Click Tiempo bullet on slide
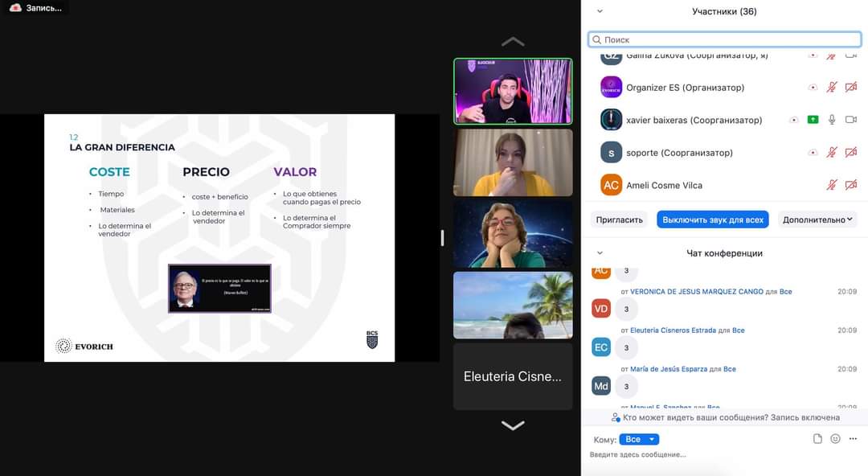 [111, 194]
